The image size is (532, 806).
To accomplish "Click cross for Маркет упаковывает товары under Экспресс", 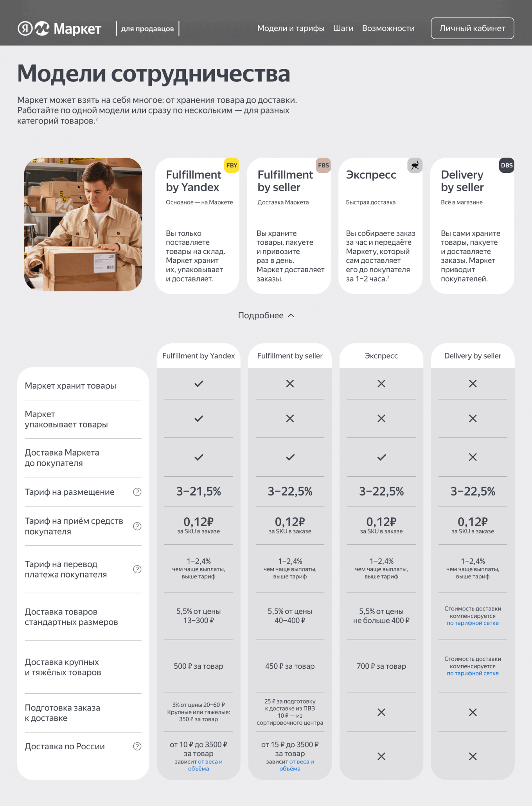I will tap(381, 418).
